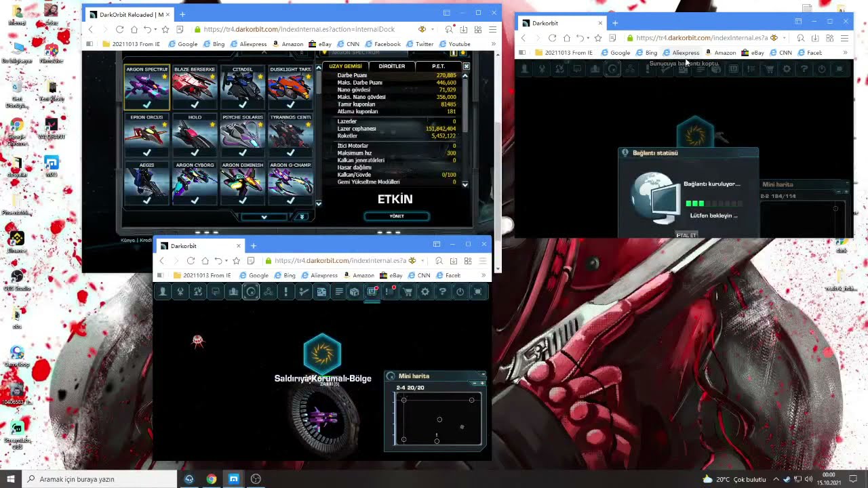Expand the ship list down arrow button
Screen dimensions: 868x488
[264, 217]
